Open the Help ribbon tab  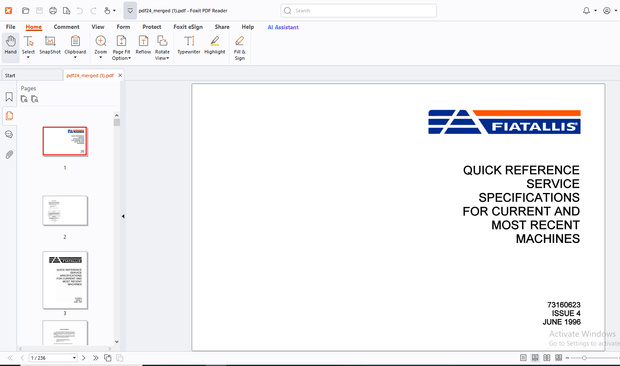pyautogui.click(x=248, y=27)
